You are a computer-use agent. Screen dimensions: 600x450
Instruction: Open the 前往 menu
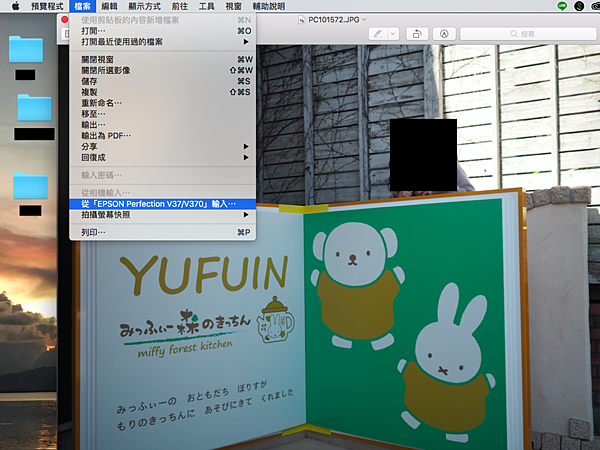(180, 6)
